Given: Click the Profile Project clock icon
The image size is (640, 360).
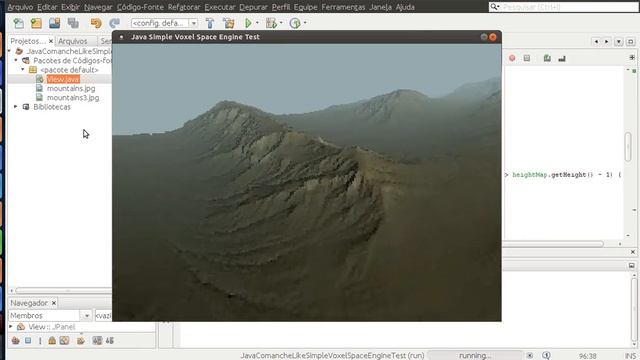Looking at the screenshot, I should (295, 23).
